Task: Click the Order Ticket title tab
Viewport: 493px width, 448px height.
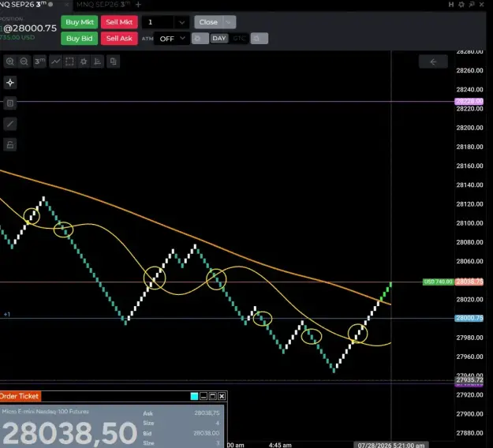Action: [21, 396]
